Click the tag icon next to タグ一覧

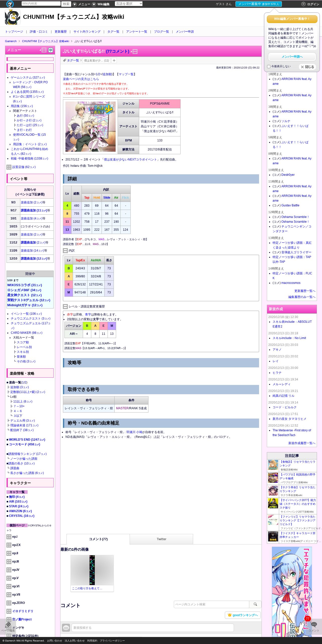64,60
